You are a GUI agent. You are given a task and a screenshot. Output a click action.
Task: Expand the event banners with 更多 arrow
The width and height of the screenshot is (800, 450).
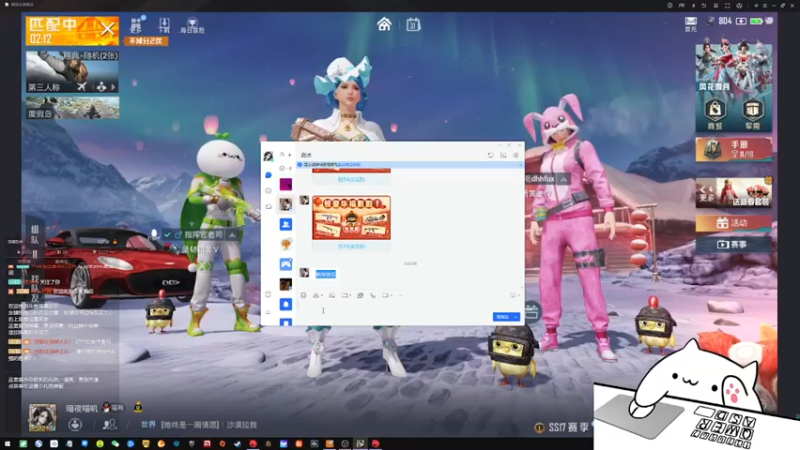(706, 193)
